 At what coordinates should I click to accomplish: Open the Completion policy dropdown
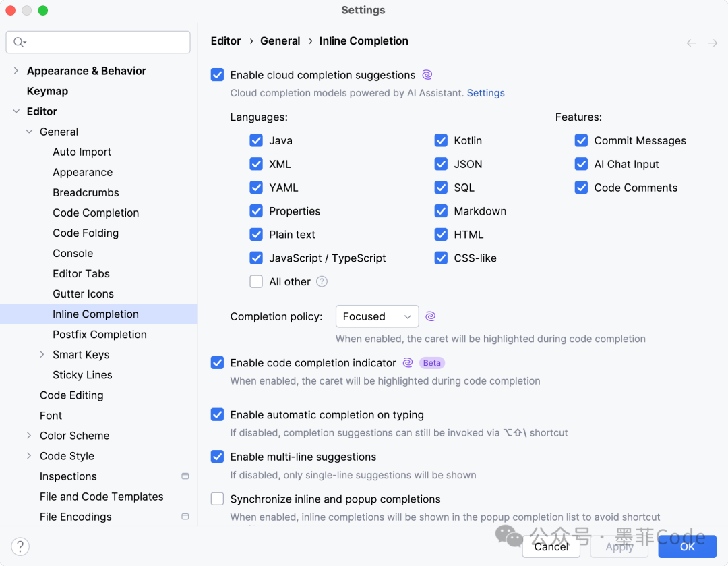[x=377, y=316]
